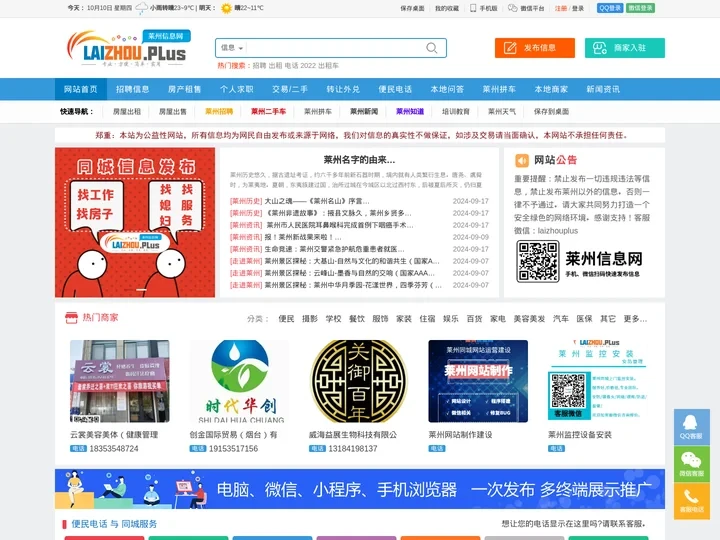Open 云裳美容美体 merchant thumbnail
720x540 pixels.
pyautogui.click(x=120, y=381)
